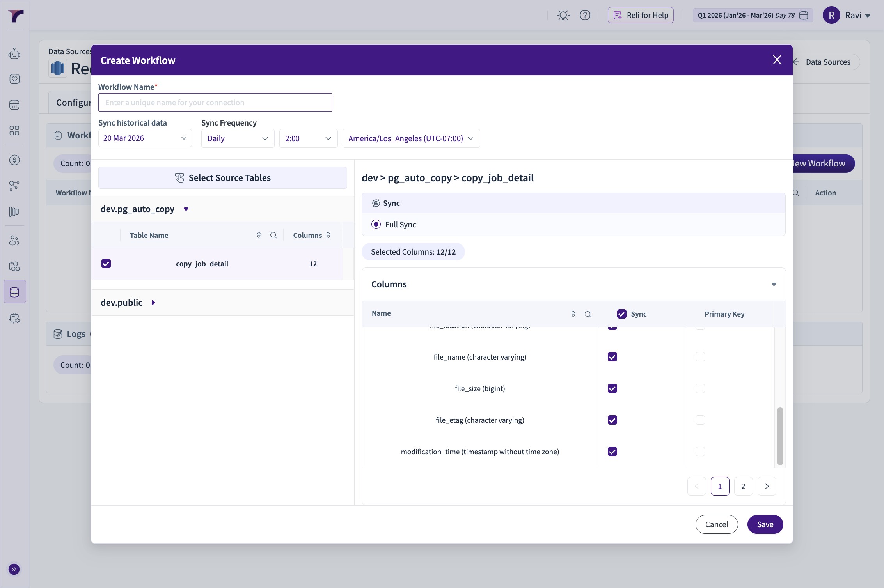Uncheck the copy_job_detail table checkbox
The width and height of the screenshot is (884, 588).
pyautogui.click(x=106, y=264)
